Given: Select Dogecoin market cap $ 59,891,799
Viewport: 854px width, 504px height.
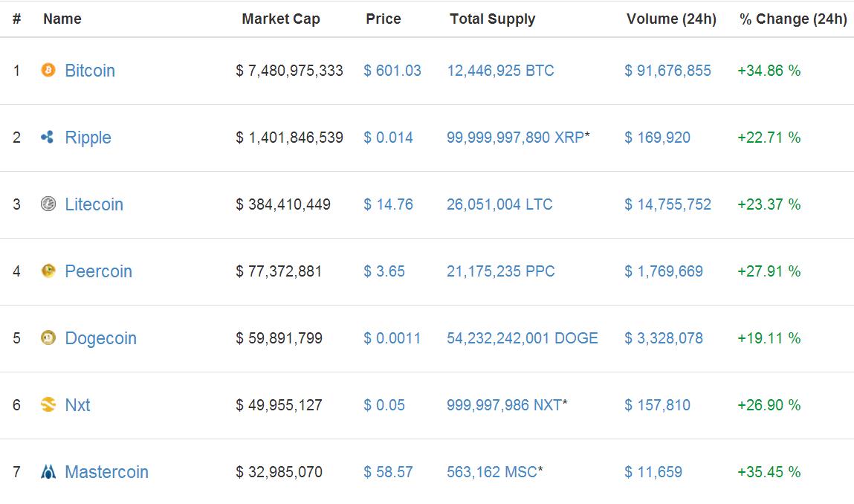Looking at the screenshot, I should tap(279, 338).
